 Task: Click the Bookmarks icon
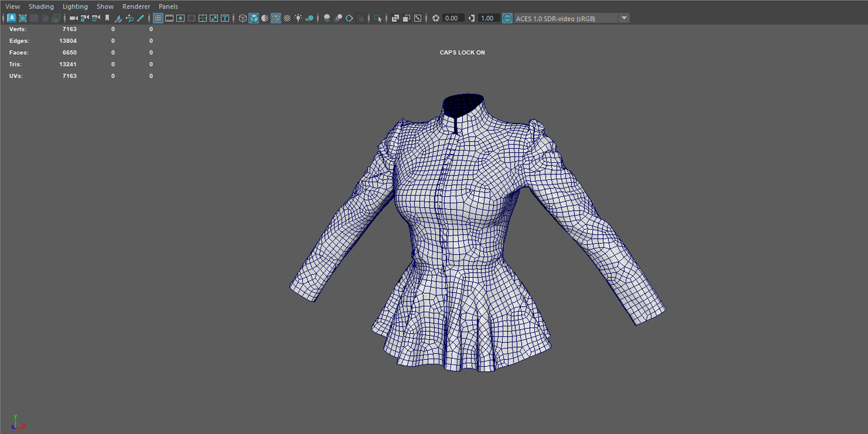click(x=107, y=18)
